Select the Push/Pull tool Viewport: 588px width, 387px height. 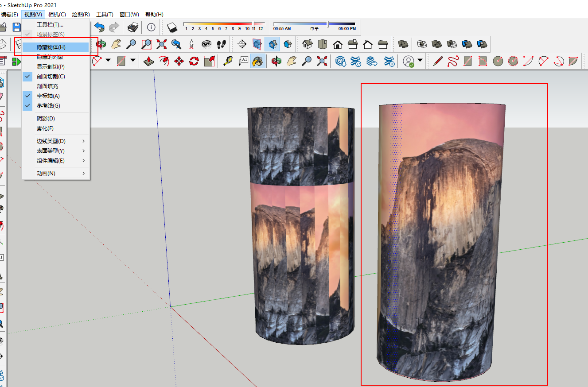pyautogui.click(x=149, y=61)
